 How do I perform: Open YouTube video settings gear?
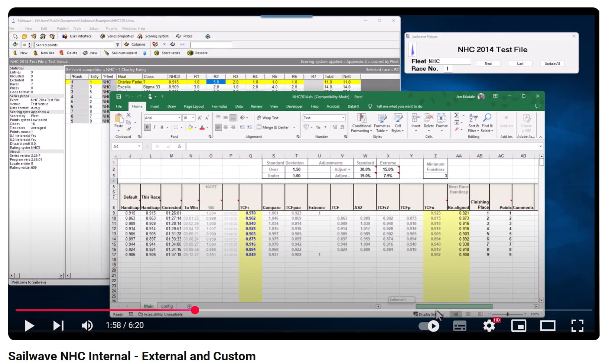click(x=489, y=326)
